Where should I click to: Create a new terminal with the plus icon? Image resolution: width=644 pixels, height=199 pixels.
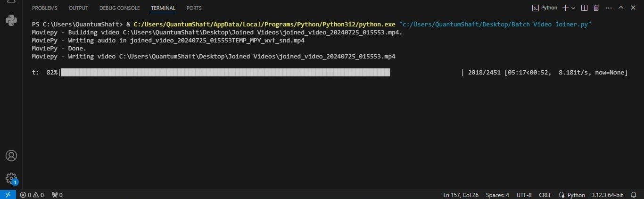tap(566, 8)
